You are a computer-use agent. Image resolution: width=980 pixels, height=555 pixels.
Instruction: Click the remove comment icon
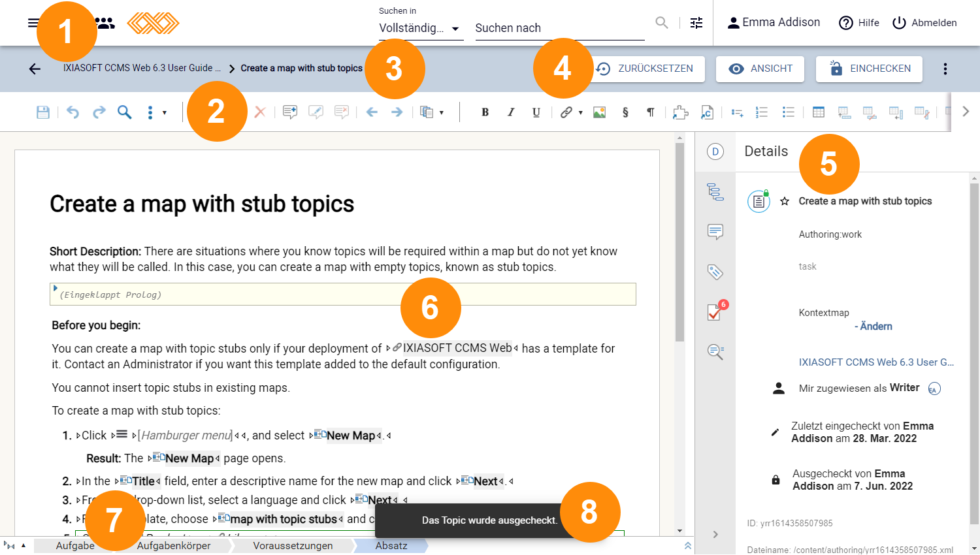coord(341,112)
